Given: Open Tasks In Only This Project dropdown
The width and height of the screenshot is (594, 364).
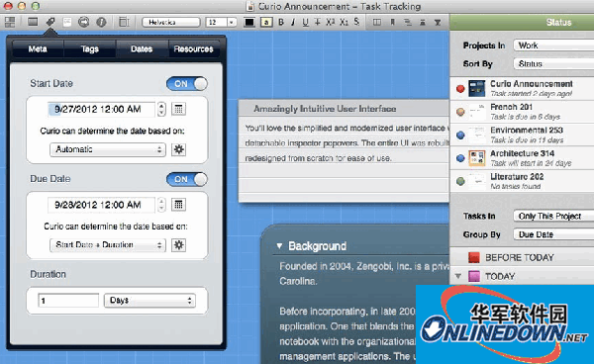Looking at the screenshot, I should [553, 216].
